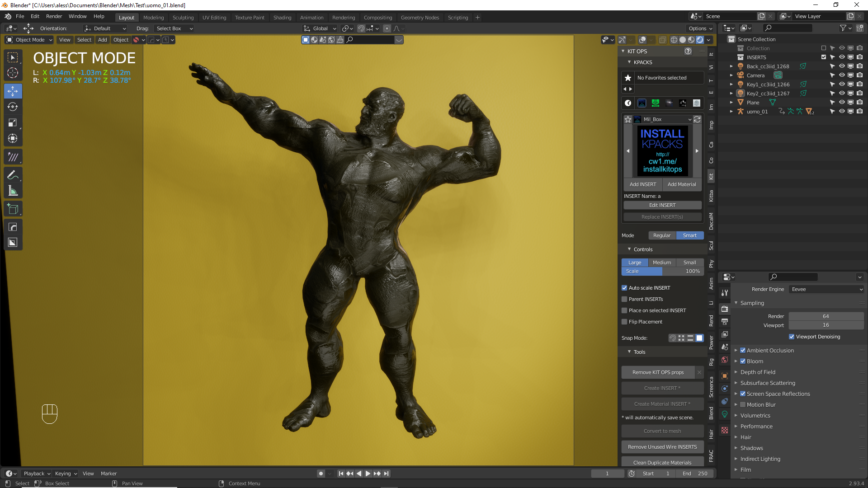Switch to the Sculpting workspace tab
Viewport: 868px width, 488px height.
pyautogui.click(x=183, y=18)
